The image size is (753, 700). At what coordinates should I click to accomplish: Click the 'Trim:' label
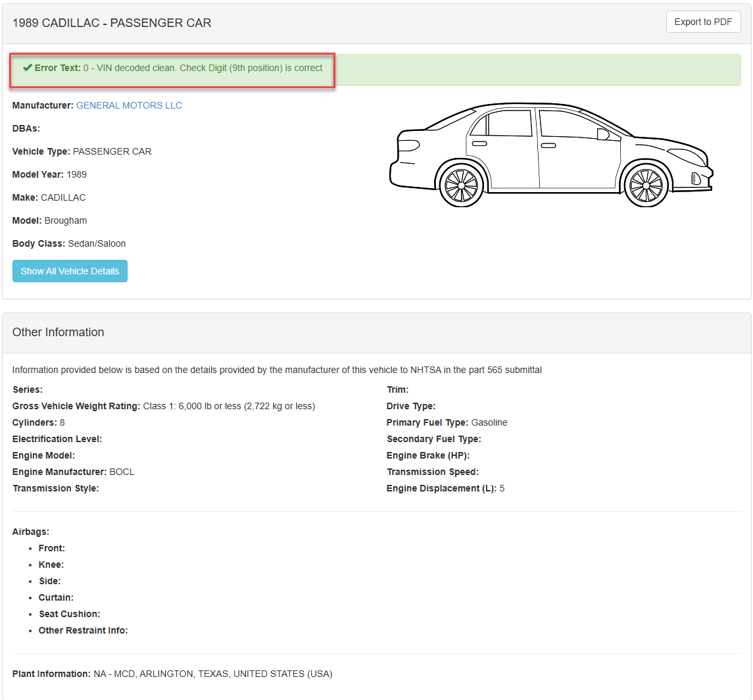[x=398, y=390]
